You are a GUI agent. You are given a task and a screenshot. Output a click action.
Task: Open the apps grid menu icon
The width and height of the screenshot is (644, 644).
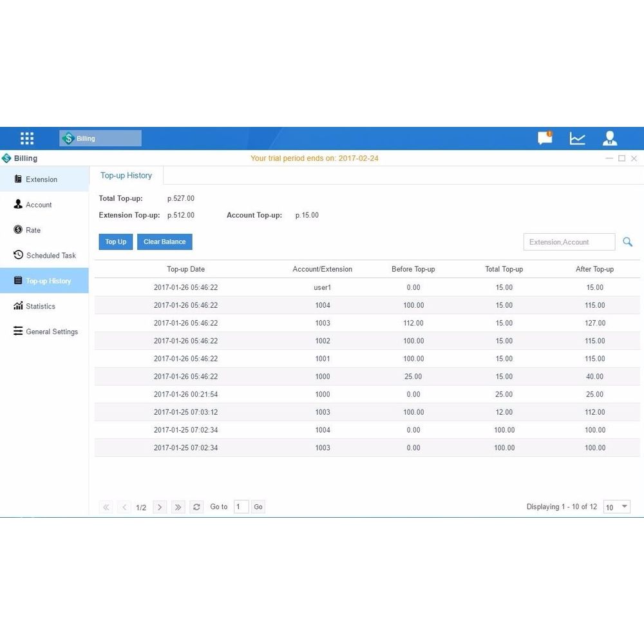tap(27, 138)
